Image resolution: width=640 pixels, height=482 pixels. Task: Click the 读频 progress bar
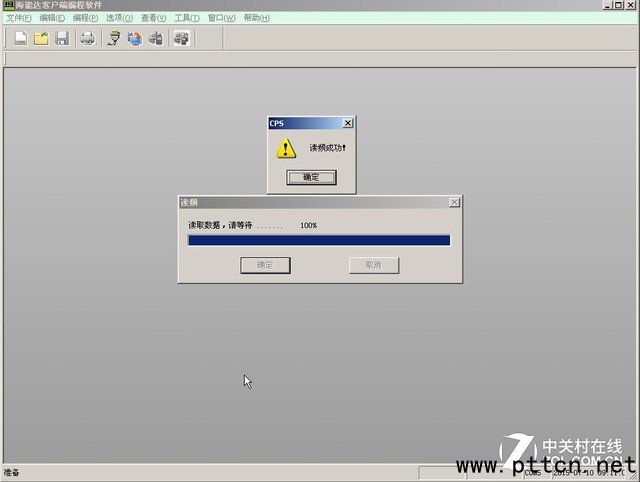(x=319, y=240)
